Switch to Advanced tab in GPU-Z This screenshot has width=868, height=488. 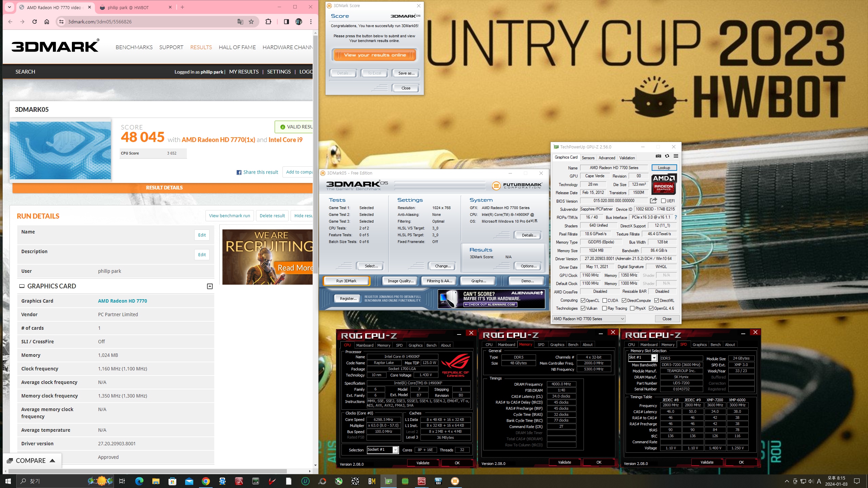[607, 158]
